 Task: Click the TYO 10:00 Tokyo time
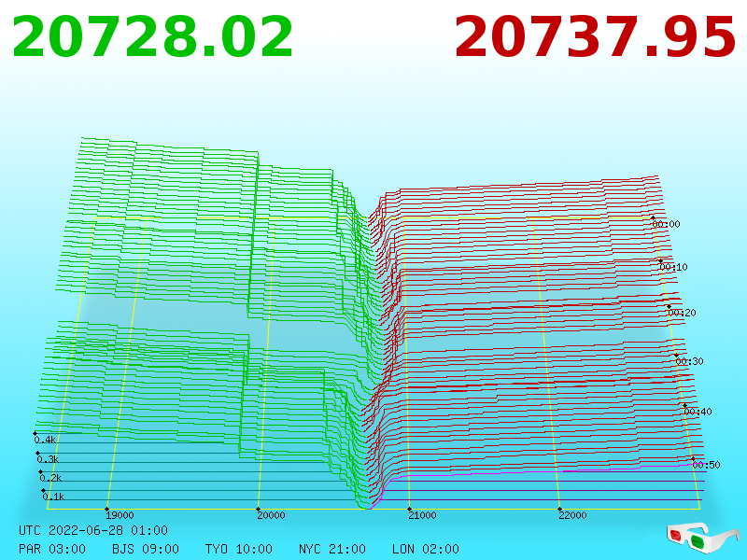pyautogui.click(x=239, y=549)
